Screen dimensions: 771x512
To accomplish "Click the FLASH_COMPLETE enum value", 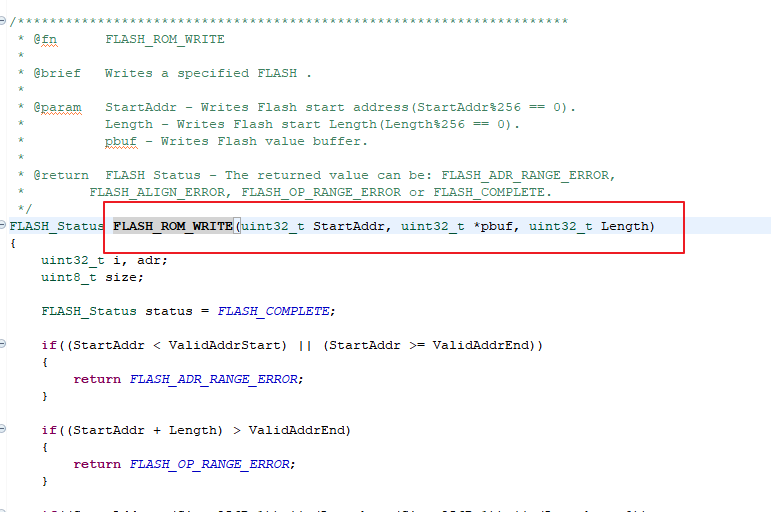I will [273, 311].
